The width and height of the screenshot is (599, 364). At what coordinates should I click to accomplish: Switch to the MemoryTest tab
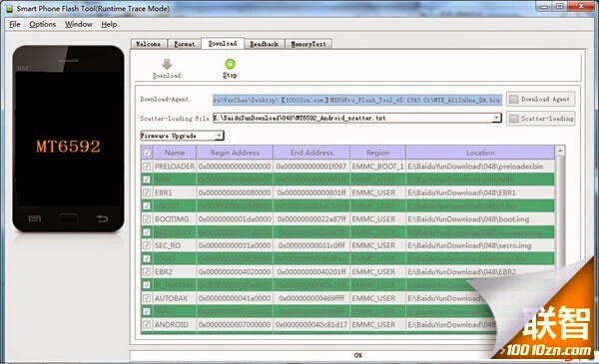coord(308,44)
